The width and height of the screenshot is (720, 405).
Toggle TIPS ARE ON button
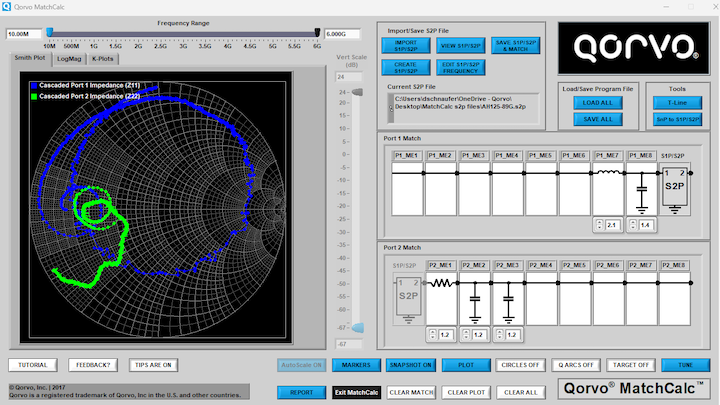(153, 365)
